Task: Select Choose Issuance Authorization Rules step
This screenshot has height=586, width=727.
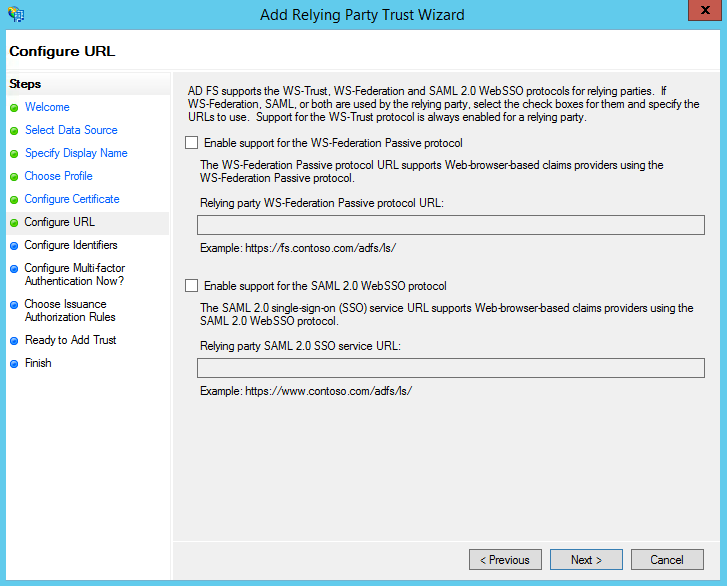Action: coord(70,311)
